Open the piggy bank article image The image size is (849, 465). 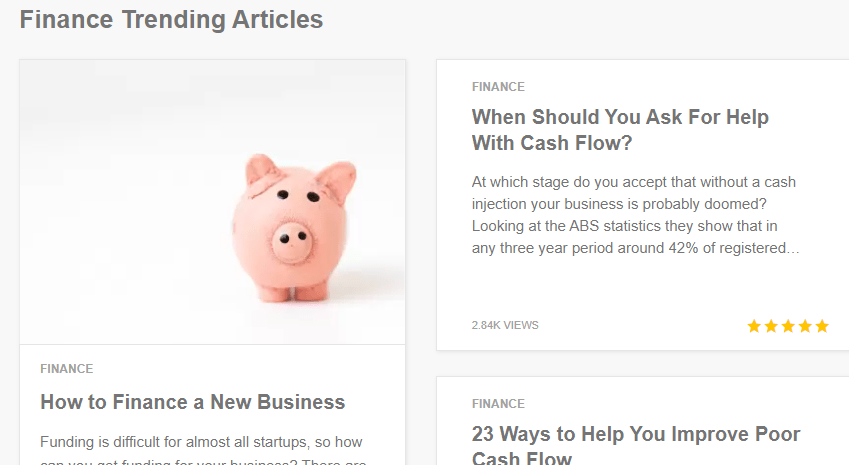pos(212,202)
